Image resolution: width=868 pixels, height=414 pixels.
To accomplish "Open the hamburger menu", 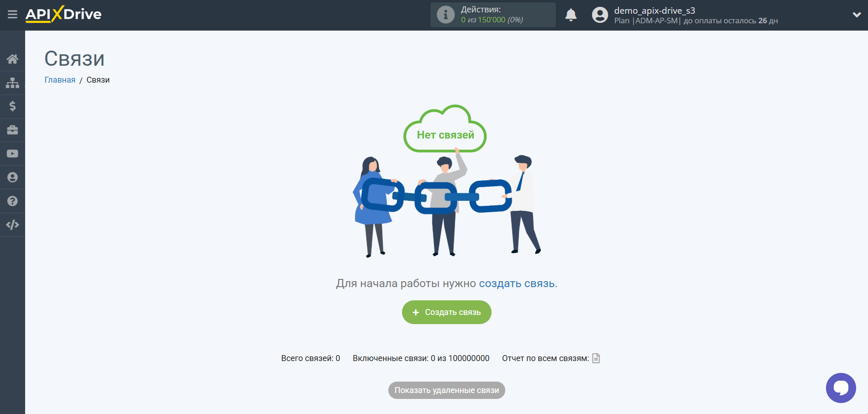I will 12,15.
